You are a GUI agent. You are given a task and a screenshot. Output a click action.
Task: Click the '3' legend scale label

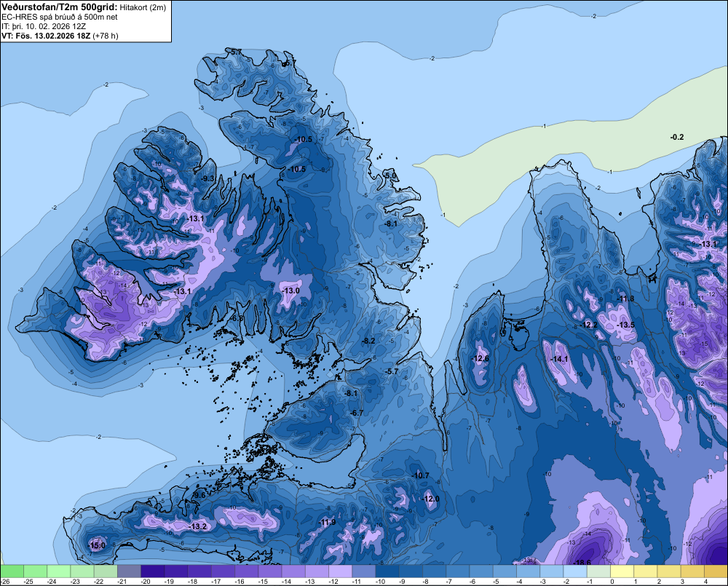point(683,582)
